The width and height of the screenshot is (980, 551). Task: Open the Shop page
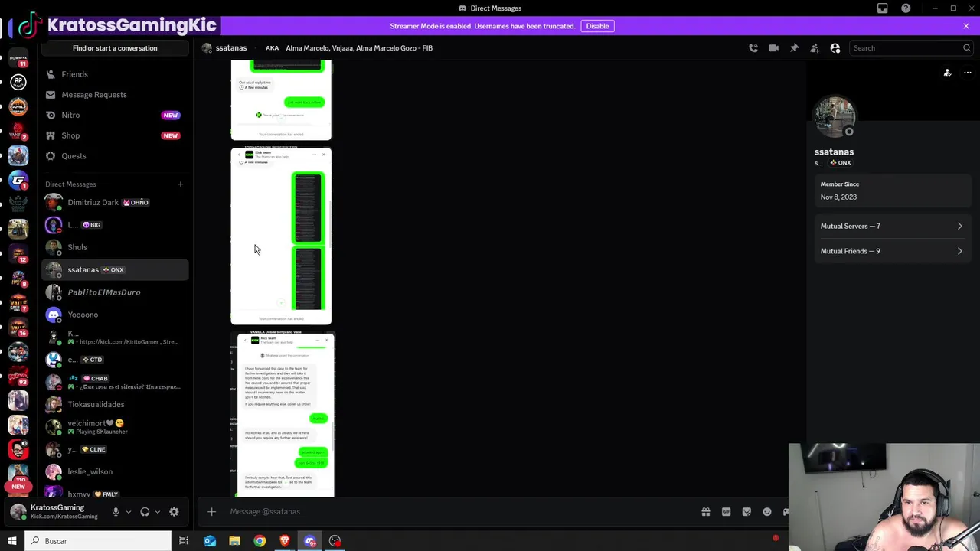pyautogui.click(x=115, y=135)
